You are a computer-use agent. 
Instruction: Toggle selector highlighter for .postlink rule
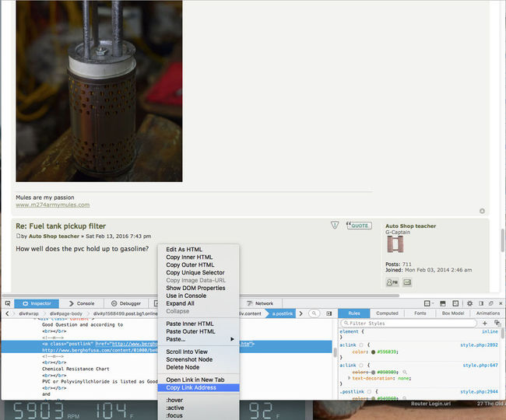point(369,392)
